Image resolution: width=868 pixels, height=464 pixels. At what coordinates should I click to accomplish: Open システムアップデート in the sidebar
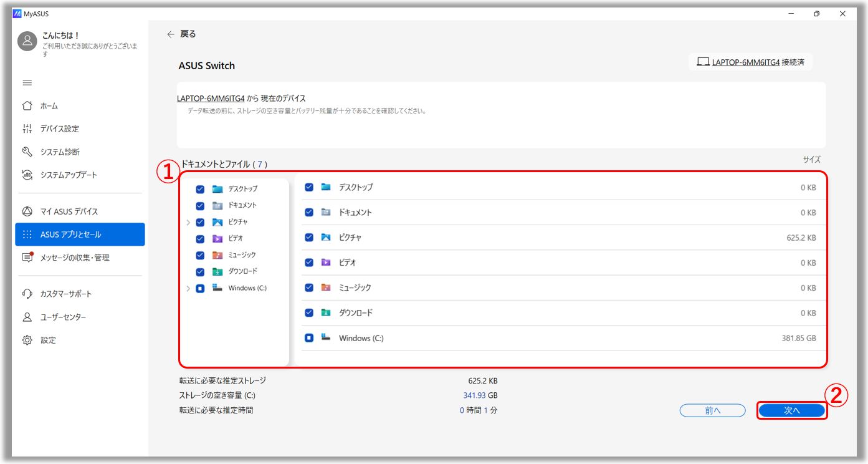click(80, 175)
